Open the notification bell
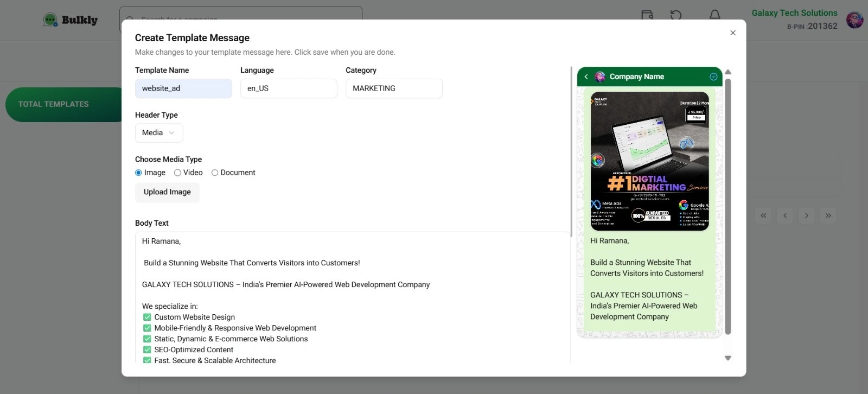The width and height of the screenshot is (868, 394). click(x=715, y=15)
